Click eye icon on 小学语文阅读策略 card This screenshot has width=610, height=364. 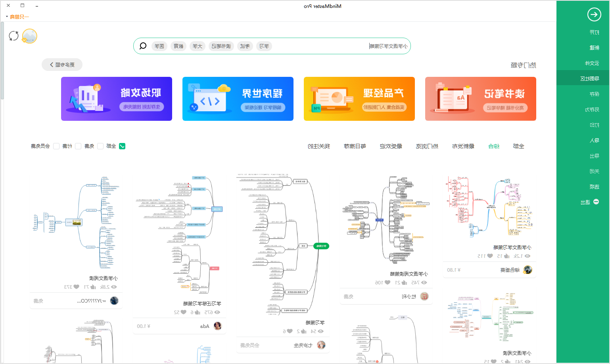click(424, 283)
